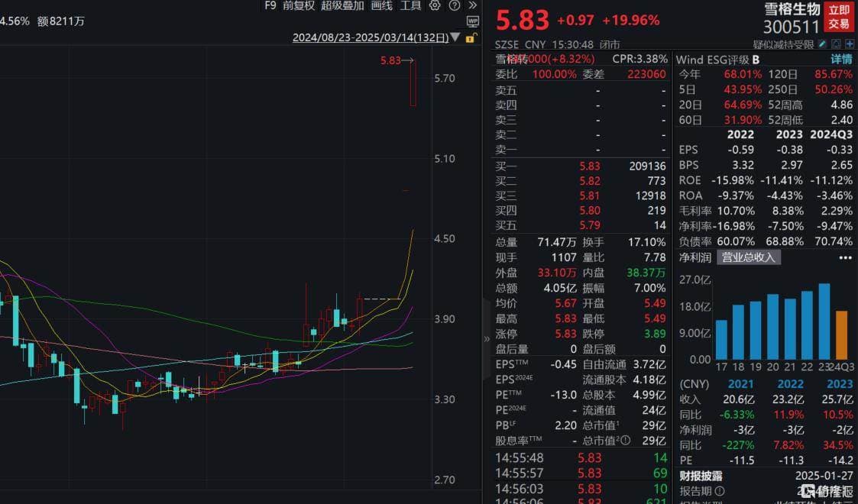The image size is (858, 504).
Task: Click the green pencil edit icon beside 疑似减持受限
Action: pyautogui.click(x=822, y=44)
